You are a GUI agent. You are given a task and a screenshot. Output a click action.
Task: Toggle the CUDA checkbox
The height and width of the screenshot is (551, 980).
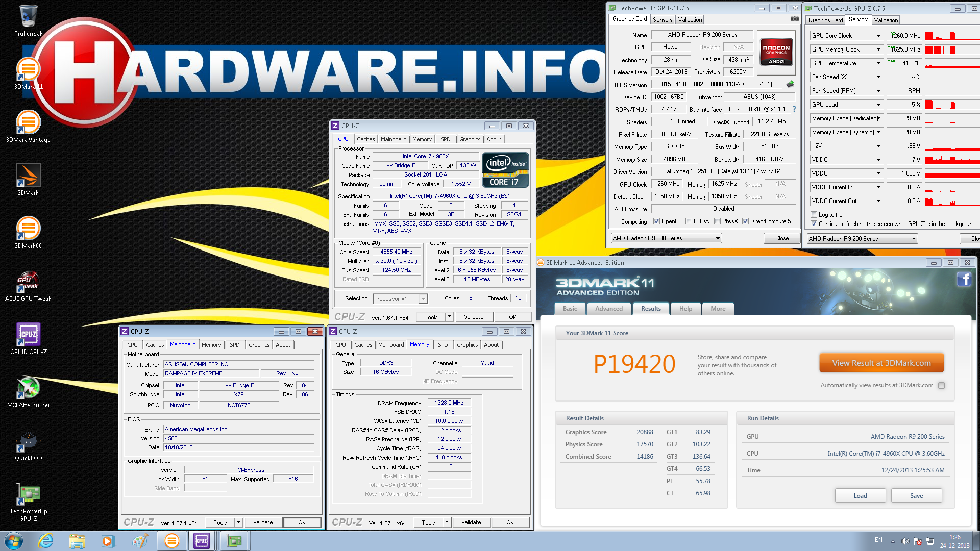click(689, 221)
